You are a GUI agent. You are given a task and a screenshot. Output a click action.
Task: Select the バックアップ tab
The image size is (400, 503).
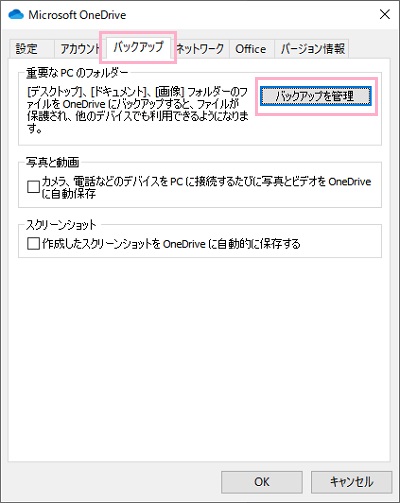pyautogui.click(x=138, y=47)
